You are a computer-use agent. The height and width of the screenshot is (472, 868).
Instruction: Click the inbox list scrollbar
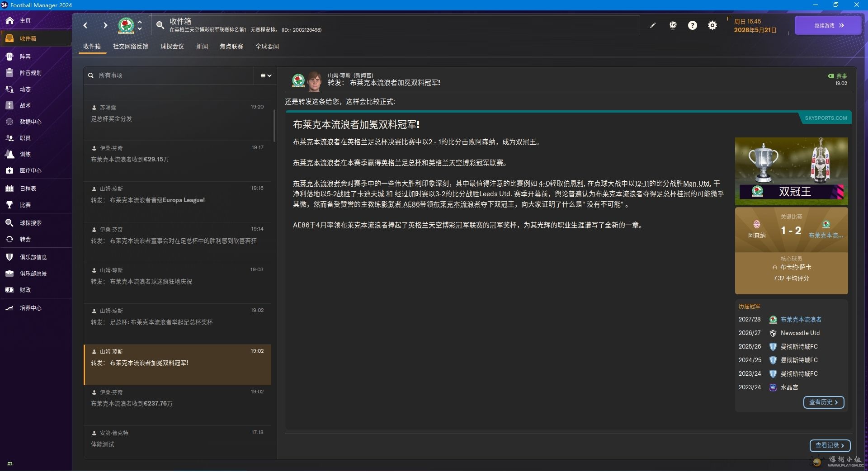click(x=274, y=125)
